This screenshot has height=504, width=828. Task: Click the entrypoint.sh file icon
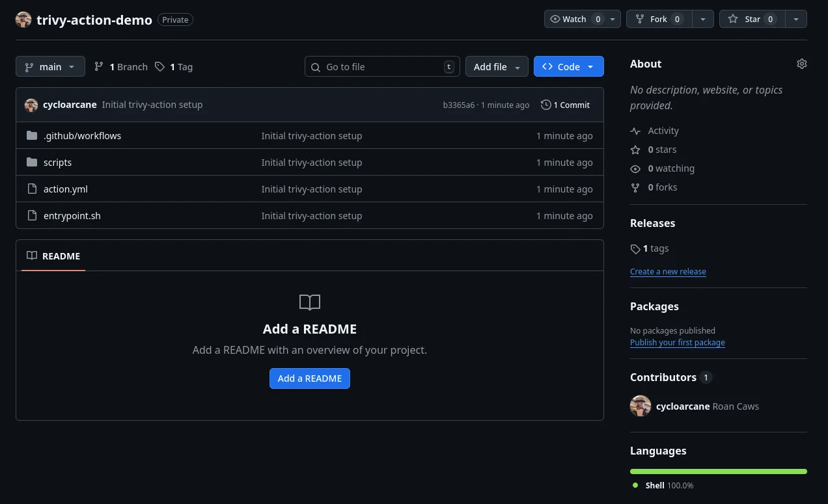point(32,216)
